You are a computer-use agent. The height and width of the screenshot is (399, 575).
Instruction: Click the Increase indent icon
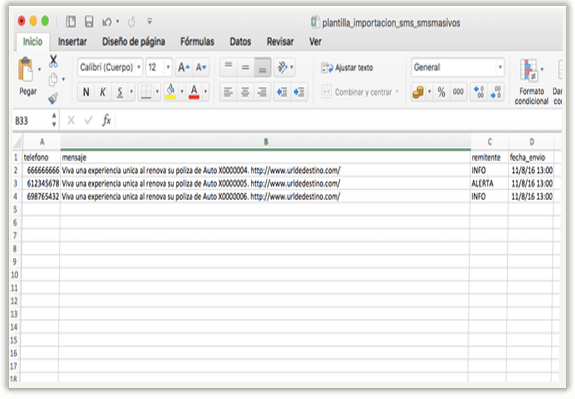coord(299,92)
